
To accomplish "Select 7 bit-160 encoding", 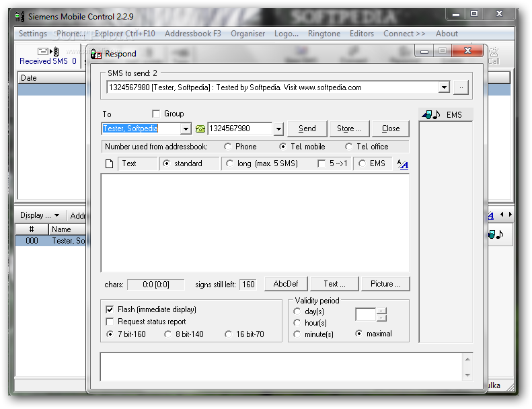I will tap(110, 334).
